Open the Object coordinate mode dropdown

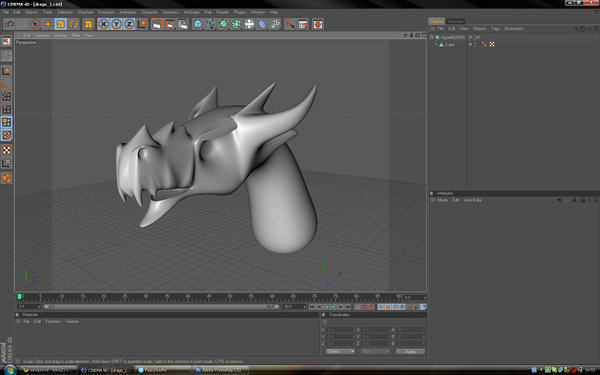pyautogui.click(x=341, y=351)
